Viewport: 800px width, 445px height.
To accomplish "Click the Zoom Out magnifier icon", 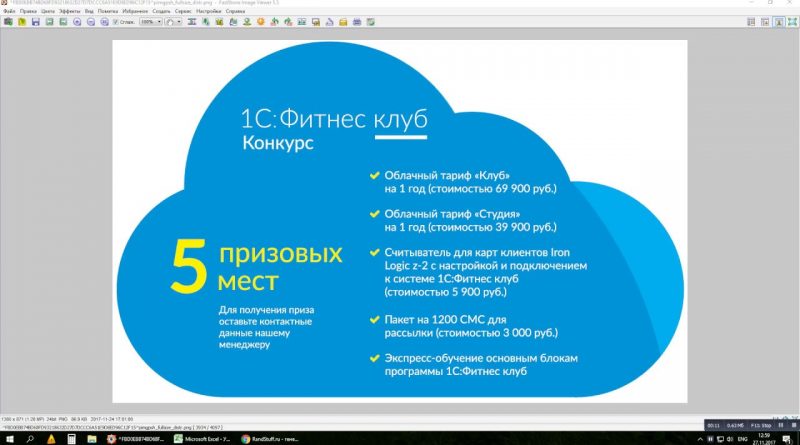I will click(91, 22).
